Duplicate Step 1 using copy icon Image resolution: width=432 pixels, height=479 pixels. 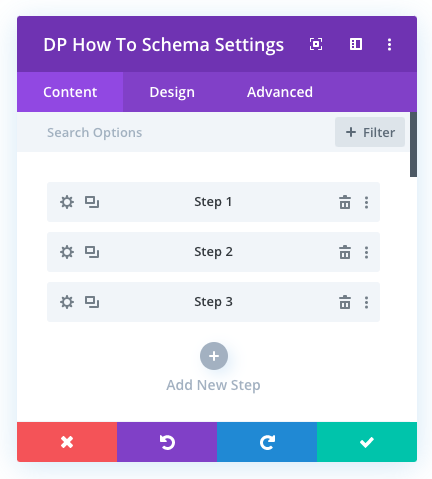92,202
